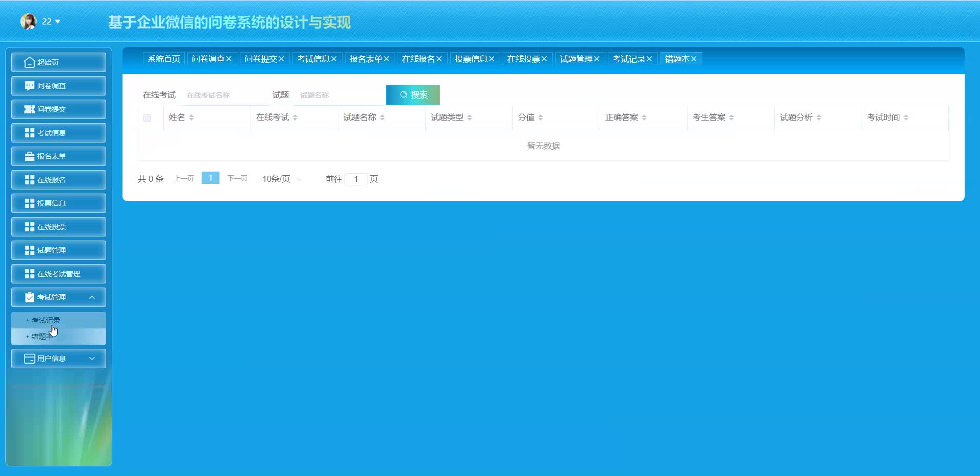Select the 问卷调查 sidebar icon
This screenshot has width=980, height=476.
[x=29, y=85]
